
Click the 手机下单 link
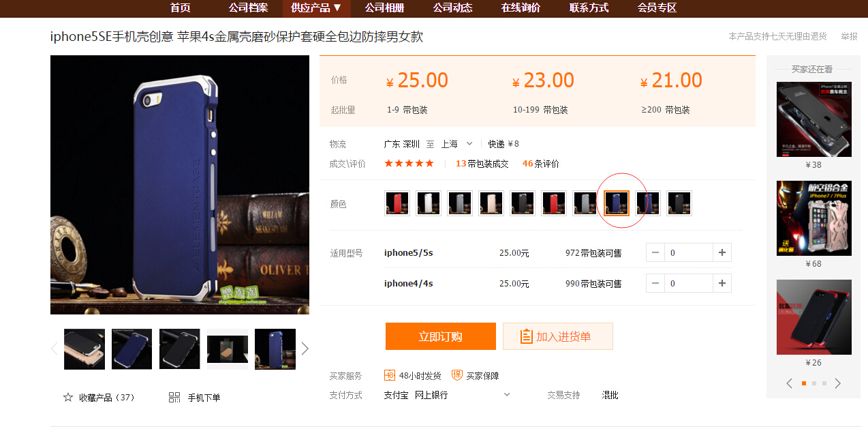pos(204,397)
